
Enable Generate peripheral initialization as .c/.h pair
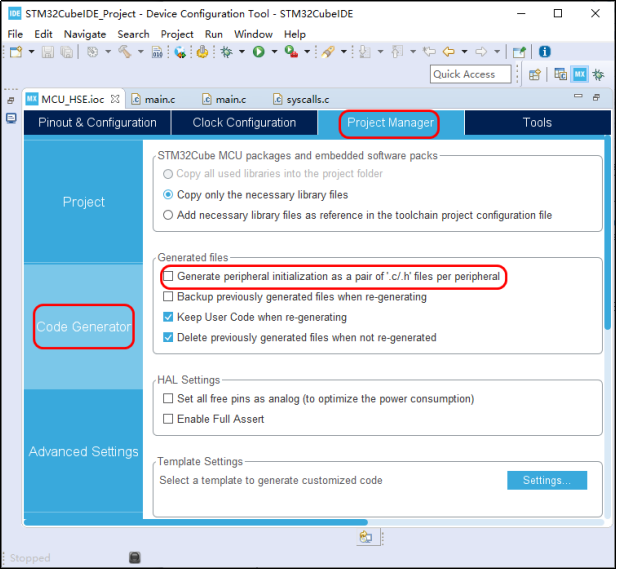(168, 276)
